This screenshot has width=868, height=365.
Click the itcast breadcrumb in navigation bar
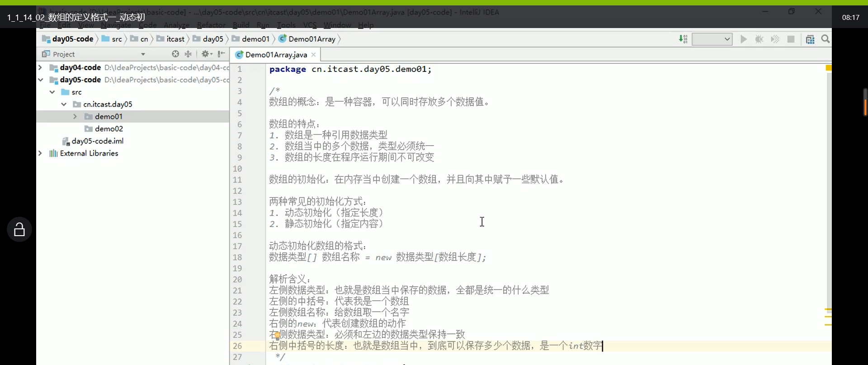pyautogui.click(x=171, y=39)
